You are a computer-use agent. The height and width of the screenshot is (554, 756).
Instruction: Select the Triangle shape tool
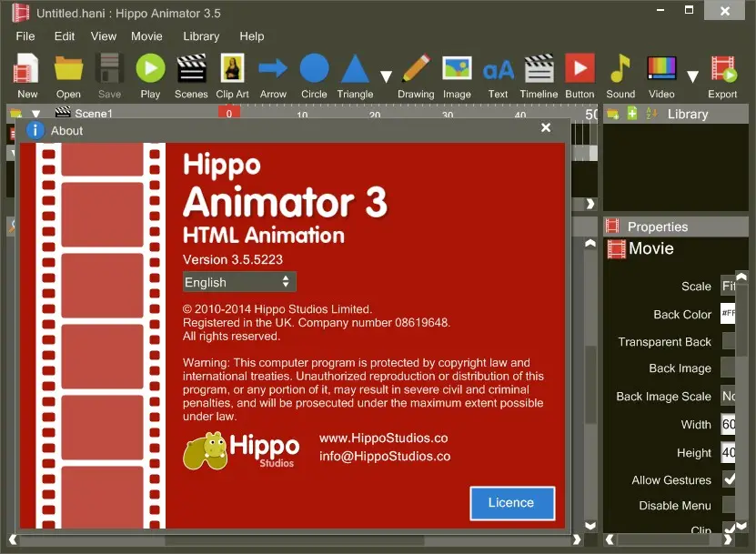356,76
